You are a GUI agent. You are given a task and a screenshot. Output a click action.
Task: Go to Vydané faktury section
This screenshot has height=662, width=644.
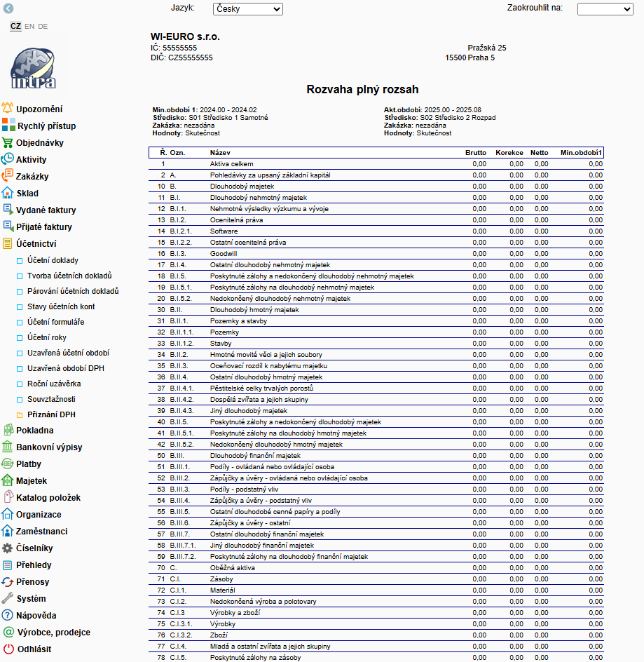tap(46, 210)
